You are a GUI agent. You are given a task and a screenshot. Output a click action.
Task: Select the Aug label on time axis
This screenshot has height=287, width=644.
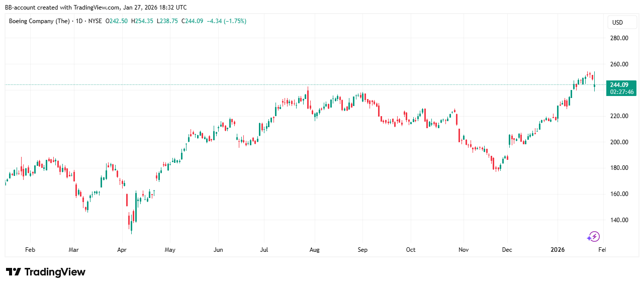point(314,250)
